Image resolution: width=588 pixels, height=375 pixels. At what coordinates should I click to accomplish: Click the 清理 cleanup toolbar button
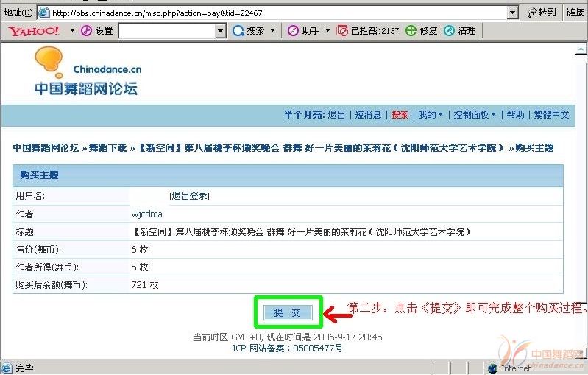click(x=460, y=30)
